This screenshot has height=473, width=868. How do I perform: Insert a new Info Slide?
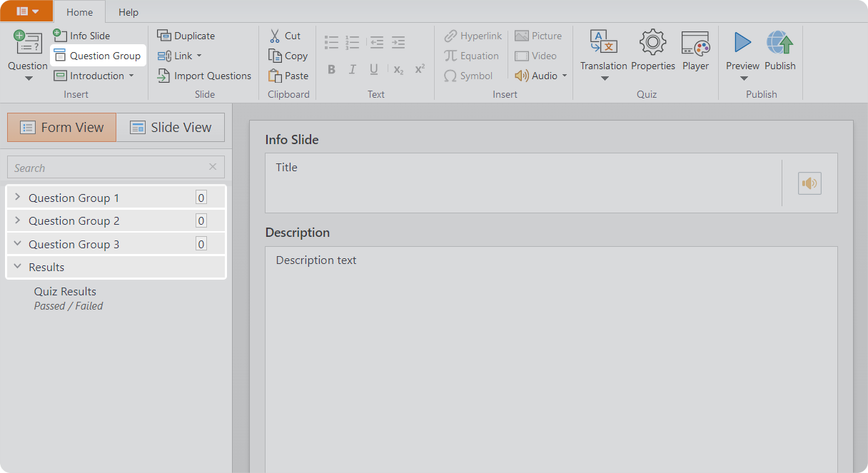coord(81,36)
